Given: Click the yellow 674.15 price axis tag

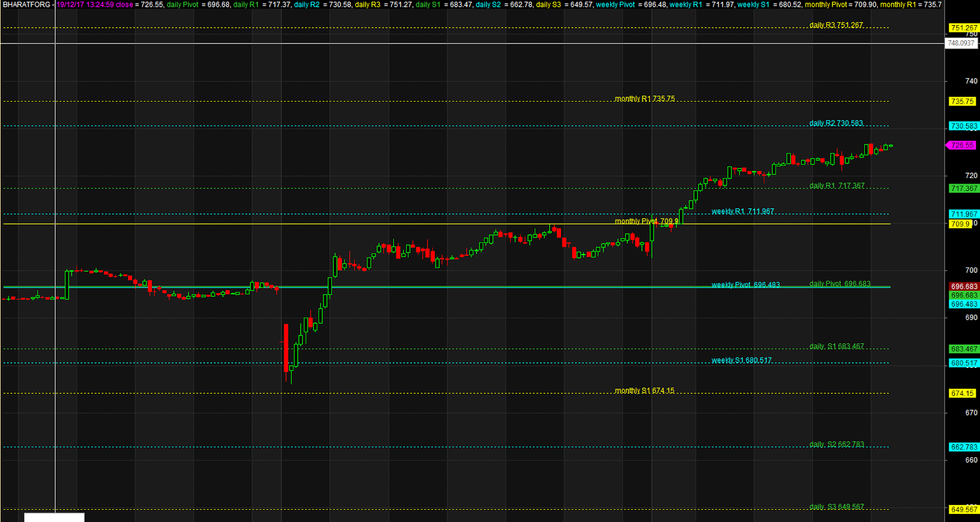Looking at the screenshot, I should 962,393.
